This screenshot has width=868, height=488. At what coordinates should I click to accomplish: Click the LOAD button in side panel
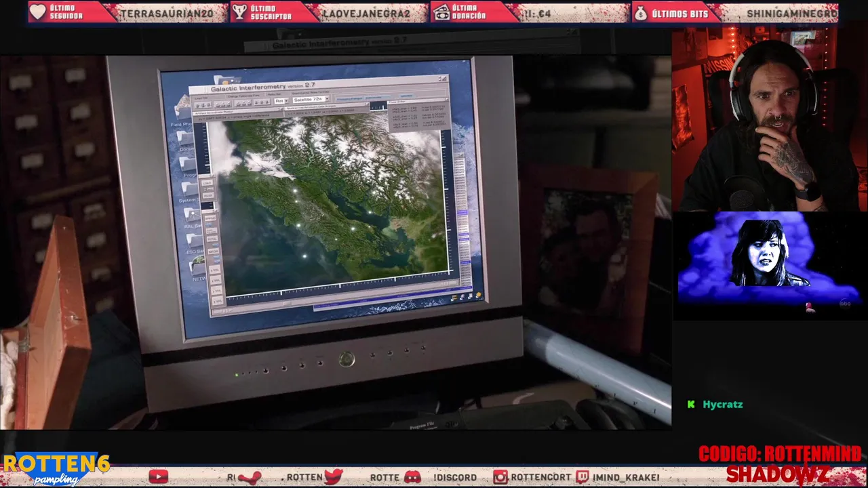click(x=208, y=183)
